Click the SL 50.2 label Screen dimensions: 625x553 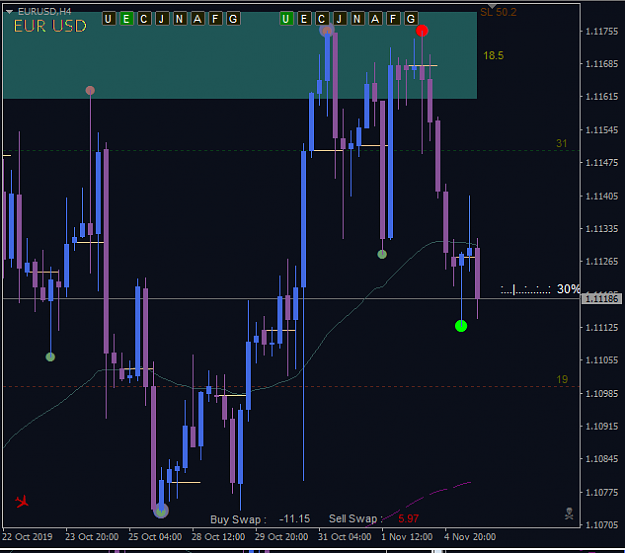point(498,12)
